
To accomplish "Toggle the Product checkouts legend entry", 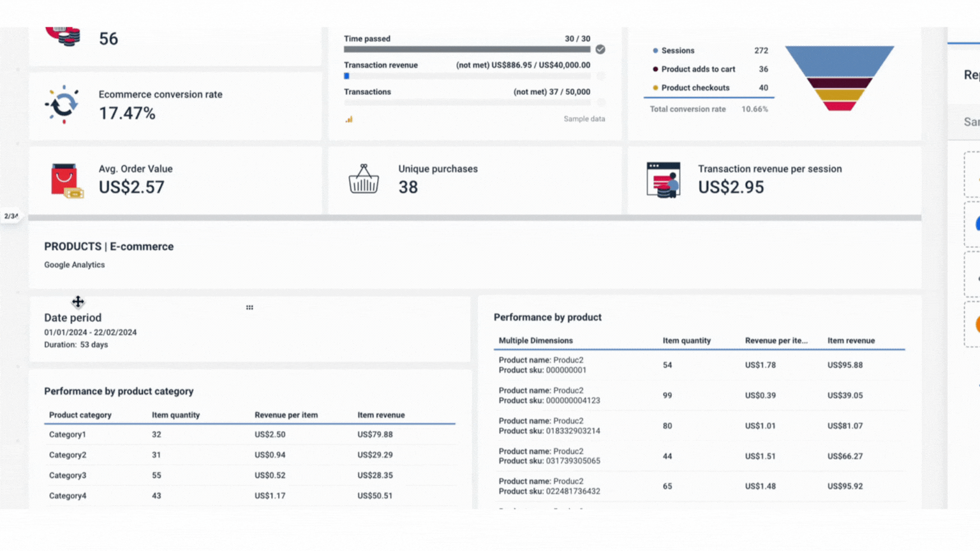I will click(x=694, y=88).
